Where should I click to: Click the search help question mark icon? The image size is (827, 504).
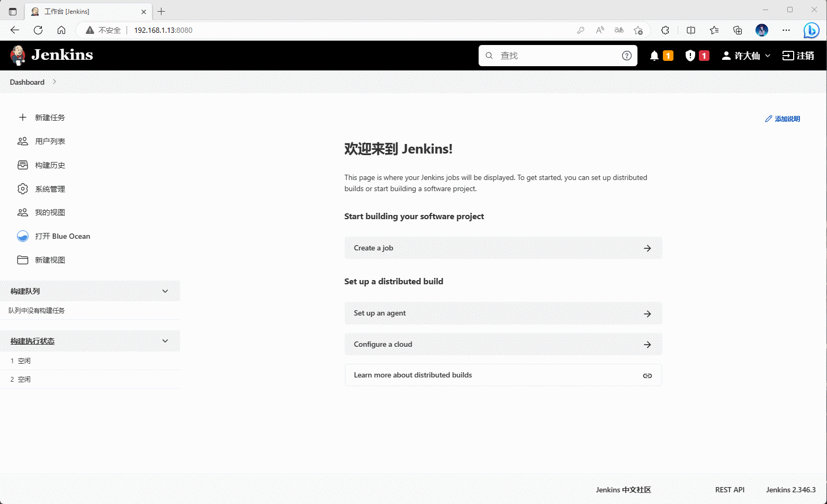pos(627,56)
